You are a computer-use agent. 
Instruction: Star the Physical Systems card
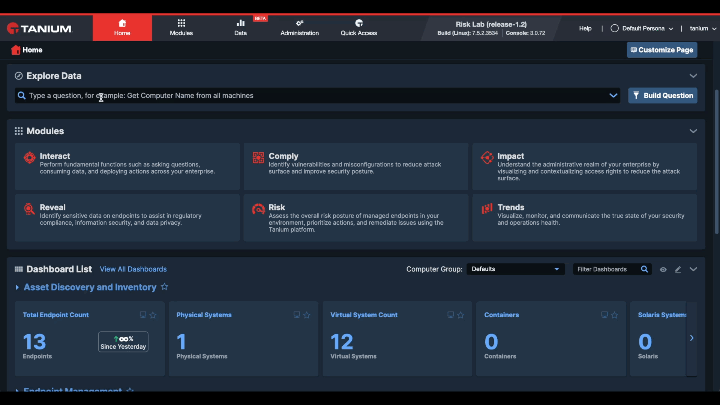click(307, 315)
